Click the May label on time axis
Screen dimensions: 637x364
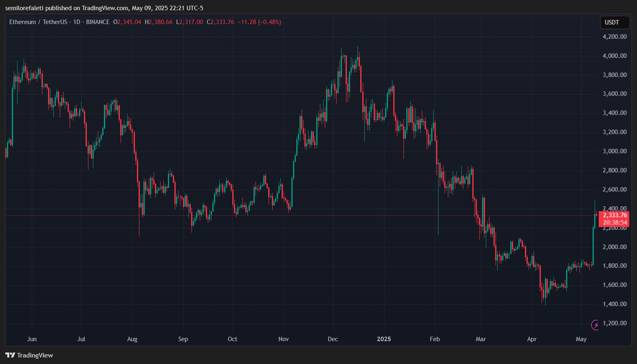pos(581,339)
